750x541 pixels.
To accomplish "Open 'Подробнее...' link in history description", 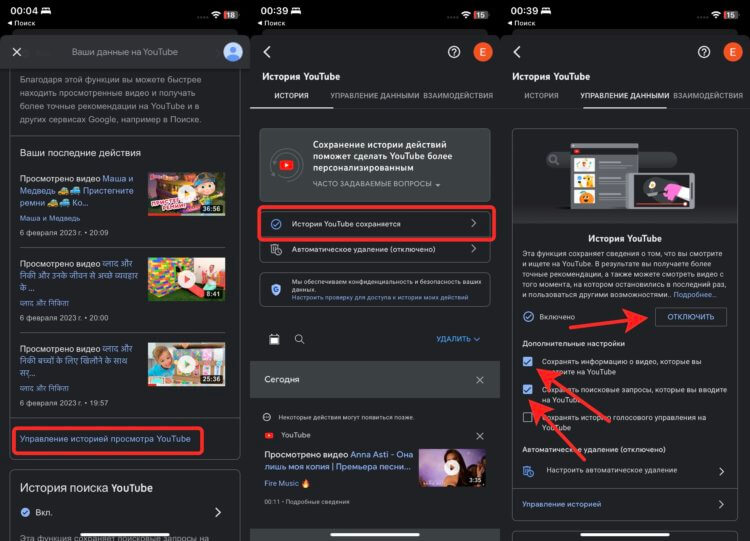I will (695, 295).
